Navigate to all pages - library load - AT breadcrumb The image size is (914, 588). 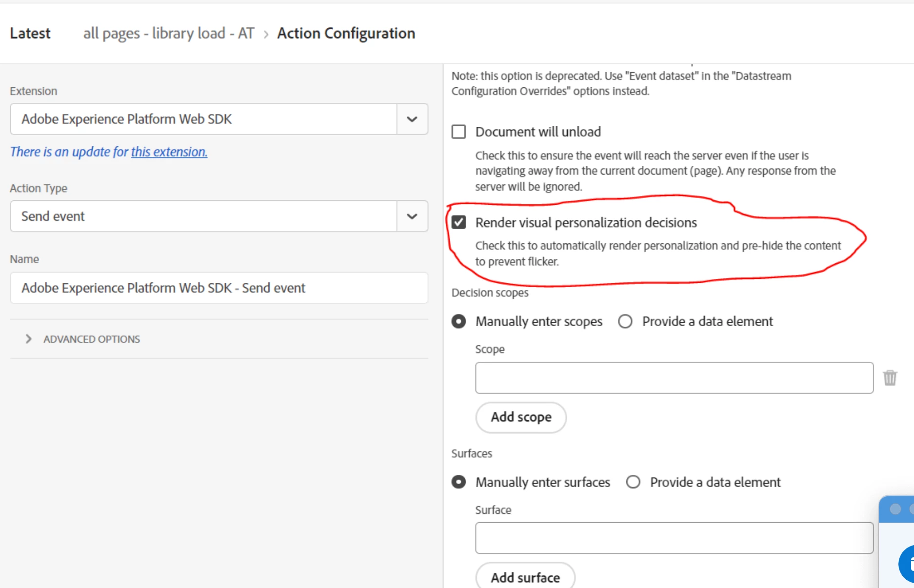click(x=169, y=33)
